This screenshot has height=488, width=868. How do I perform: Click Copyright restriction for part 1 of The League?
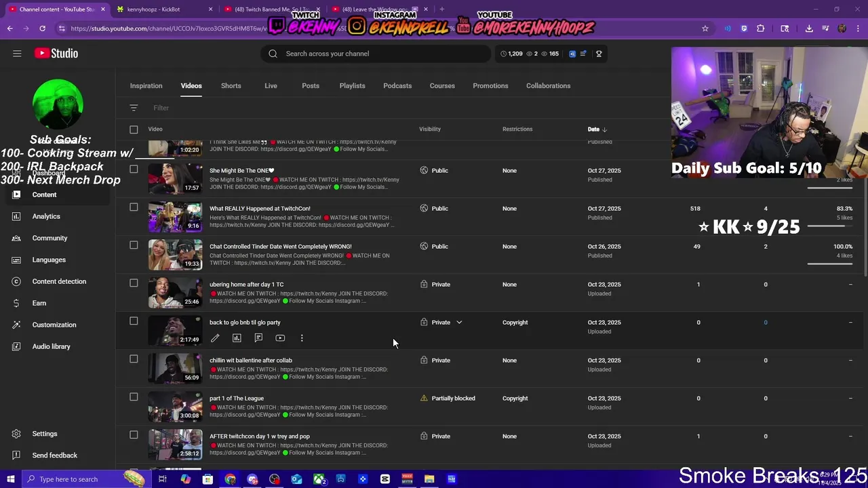point(515,399)
